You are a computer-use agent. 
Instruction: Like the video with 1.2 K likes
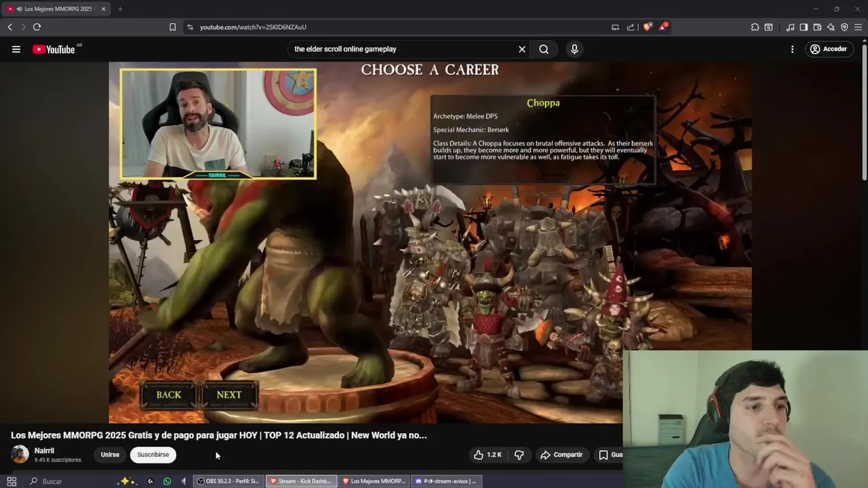(488, 455)
